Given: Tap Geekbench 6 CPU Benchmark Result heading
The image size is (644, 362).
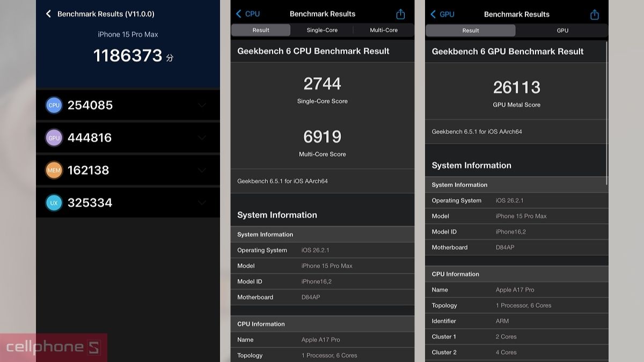Looking at the screenshot, I should coord(313,51).
